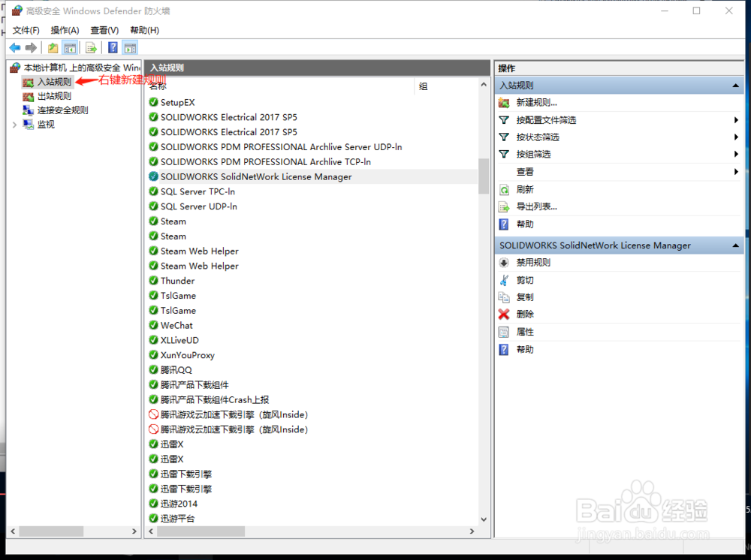The width and height of the screenshot is (751, 560).
Task: Click the green check icon of the 腾讯QQ rule
Action: click(153, 369)
